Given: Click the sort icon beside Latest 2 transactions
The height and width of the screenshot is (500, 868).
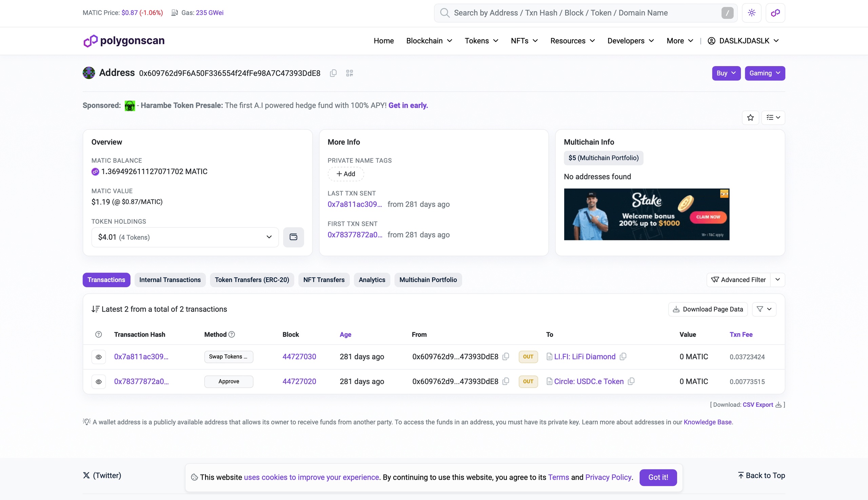Looking at the screenshot, I should click(95, 309).
